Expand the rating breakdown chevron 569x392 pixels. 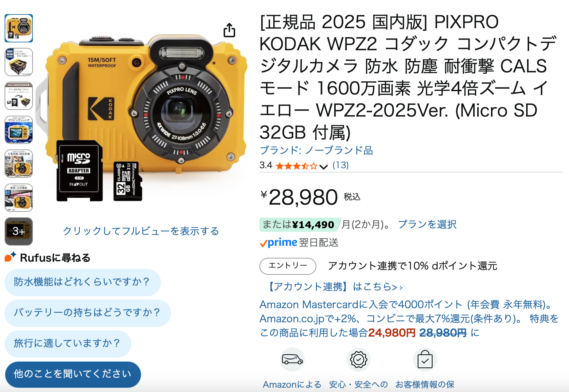click(x=323, y=167)
